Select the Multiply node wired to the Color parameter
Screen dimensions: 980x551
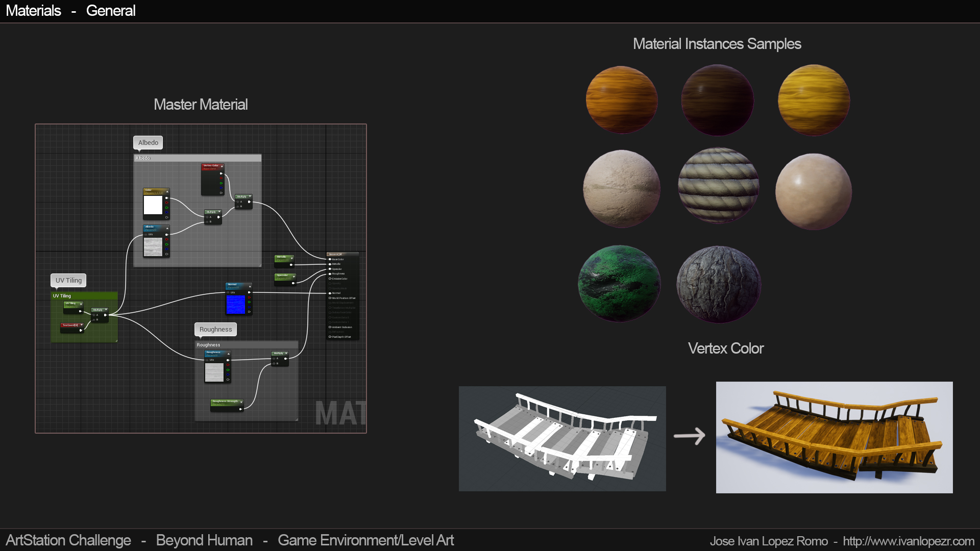click(x=213, y=217)
